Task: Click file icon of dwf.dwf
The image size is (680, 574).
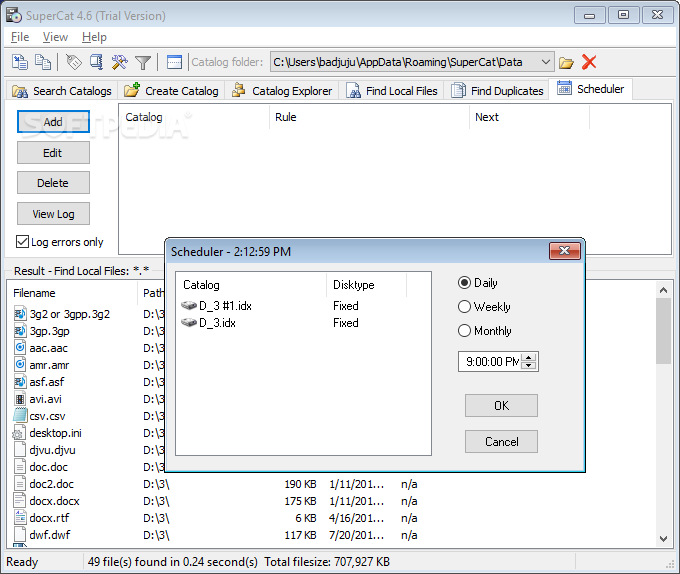Action: tap(20, 534)
